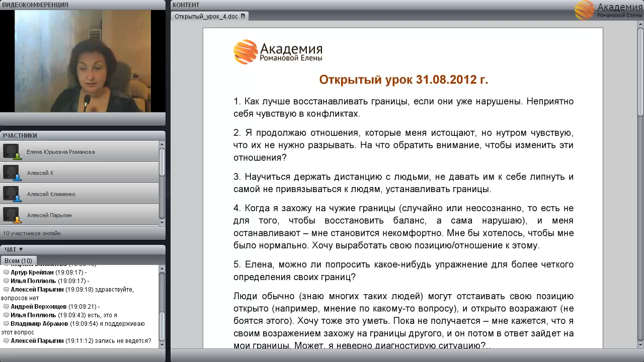This screenshot has height=362, width=644.
Task: Click the Академия Романовой Елены logo in document
Action: (278, 52)
